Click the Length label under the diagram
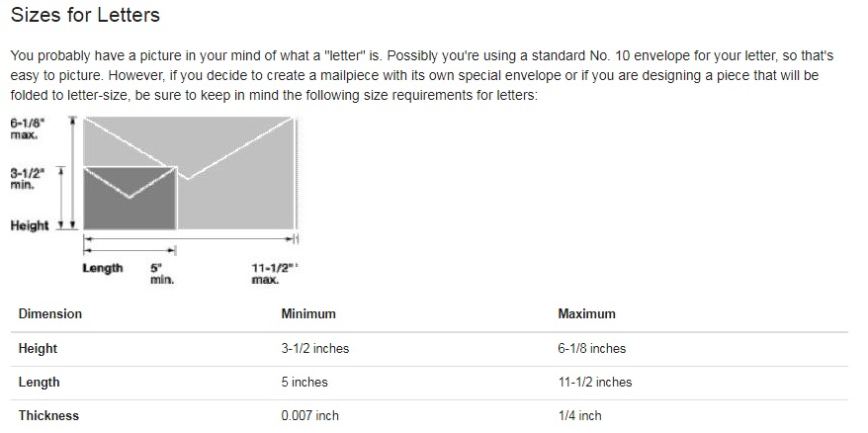This screenshot has height=433, width=868. coord(103,268)
